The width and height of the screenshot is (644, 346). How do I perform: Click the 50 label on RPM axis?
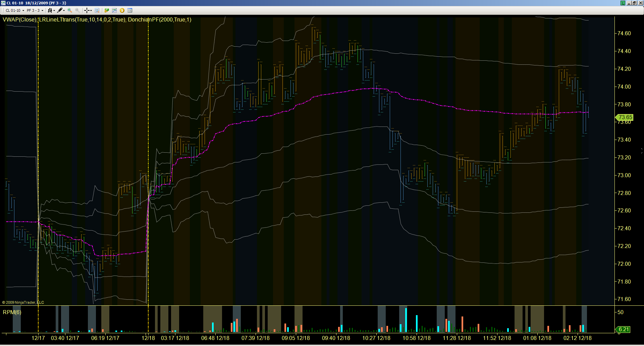coord(621,312)
